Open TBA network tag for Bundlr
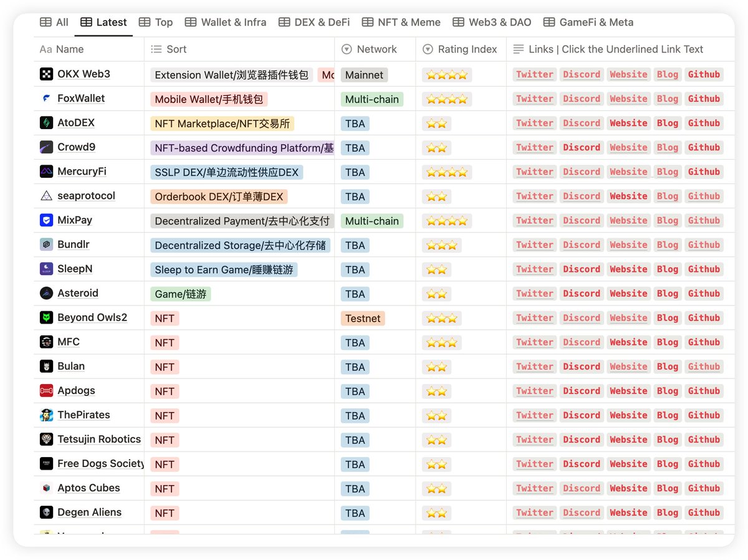 (355, 245)
